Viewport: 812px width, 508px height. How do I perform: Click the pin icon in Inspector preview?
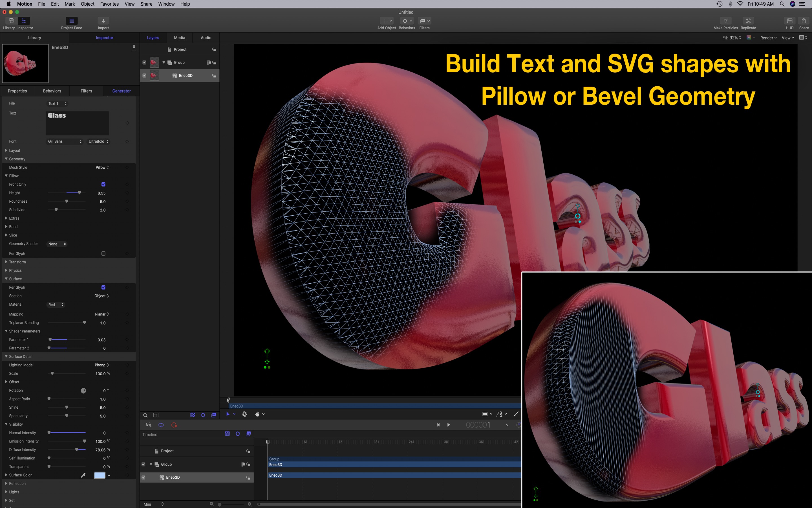point(134,47)
